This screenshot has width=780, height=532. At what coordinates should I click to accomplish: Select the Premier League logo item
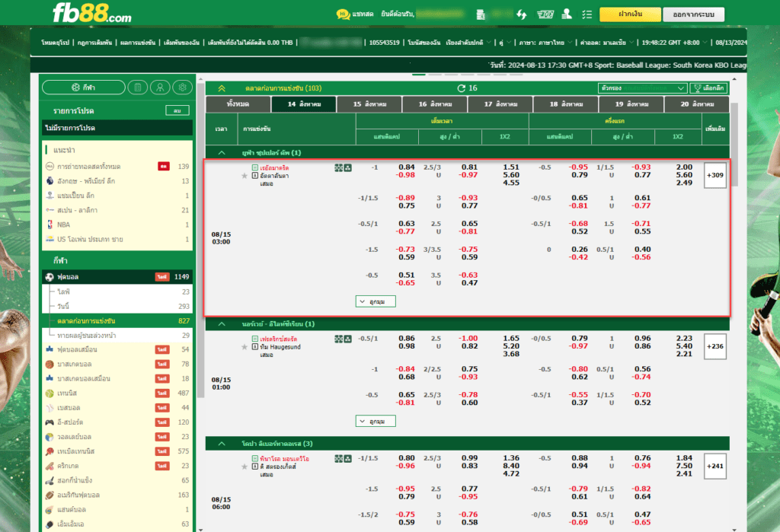(50, 181)
